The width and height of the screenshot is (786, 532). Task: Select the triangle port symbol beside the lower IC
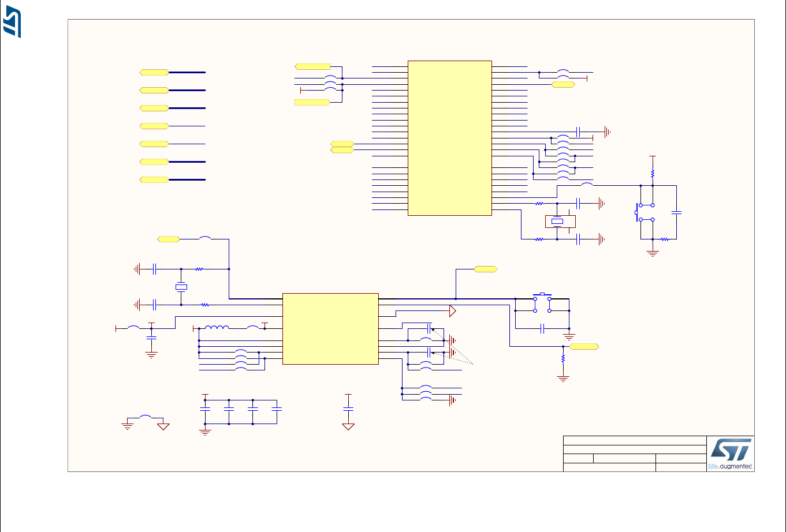(453, 311)
